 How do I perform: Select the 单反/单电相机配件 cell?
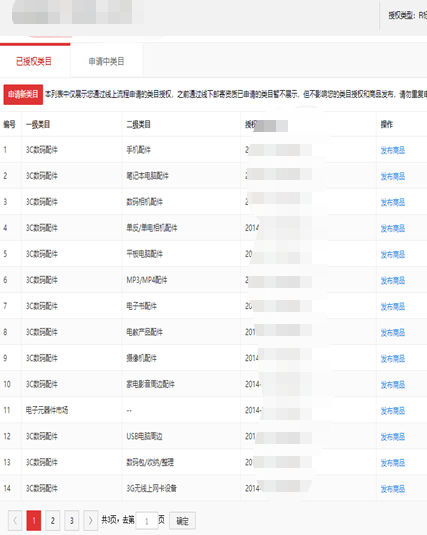[x=152, y=228]
